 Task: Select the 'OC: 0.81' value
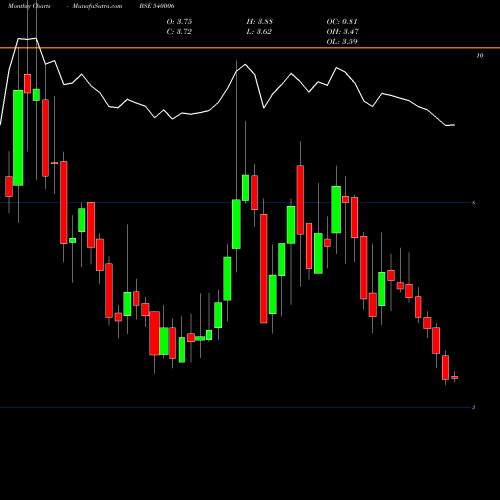pyautogui.click(x=342, y=22)
